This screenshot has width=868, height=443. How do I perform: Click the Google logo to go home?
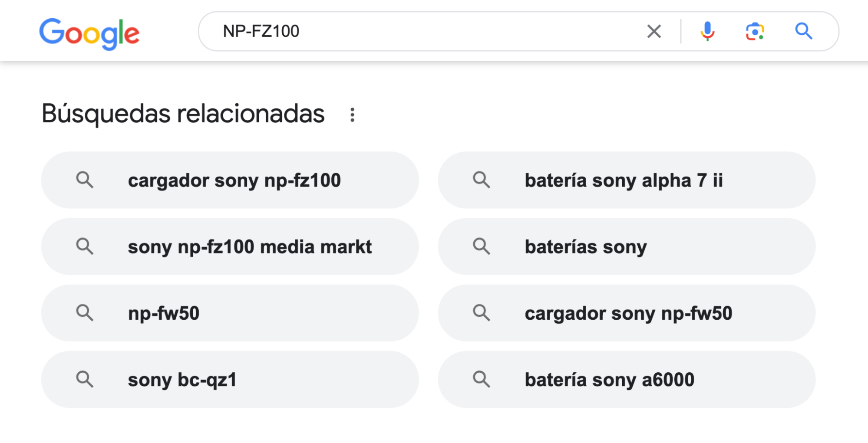89,33
